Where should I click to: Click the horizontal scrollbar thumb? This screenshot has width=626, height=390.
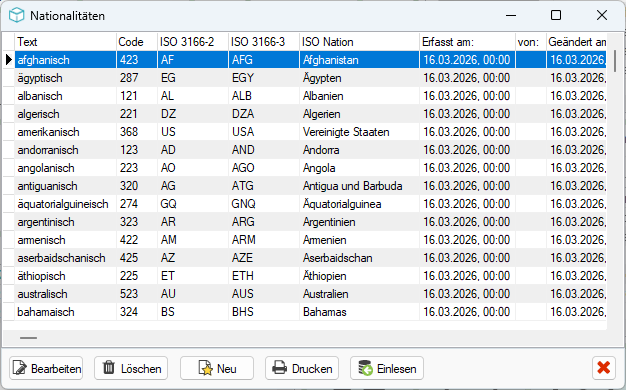tap(28, 338)
